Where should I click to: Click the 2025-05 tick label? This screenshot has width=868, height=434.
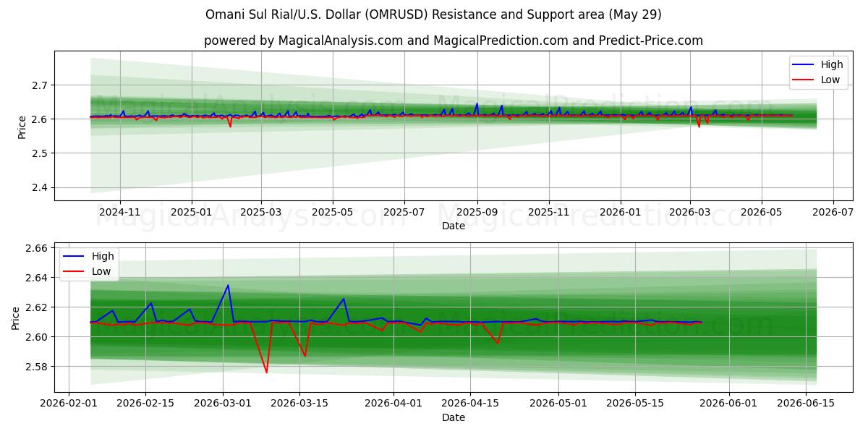coord(333,212)
